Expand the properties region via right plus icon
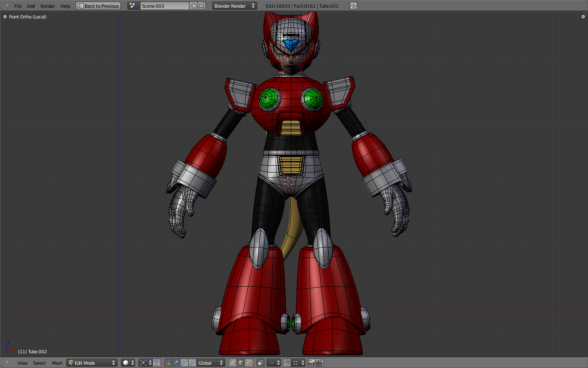 coord(583,17)
